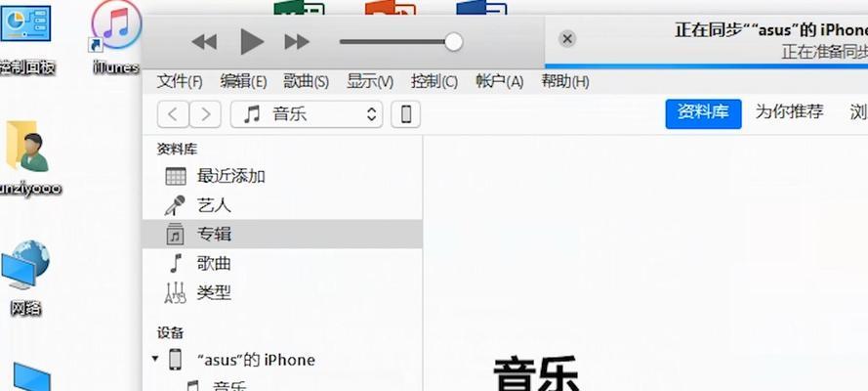Click the 类型 instruments icon
Viewport: 868px width, 391px height.
(x=176, y=292)
